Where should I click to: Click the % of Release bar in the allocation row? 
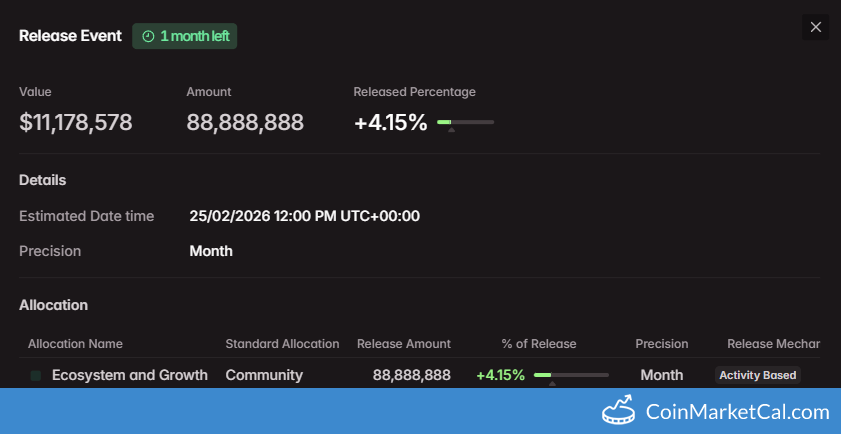point(571,375)
